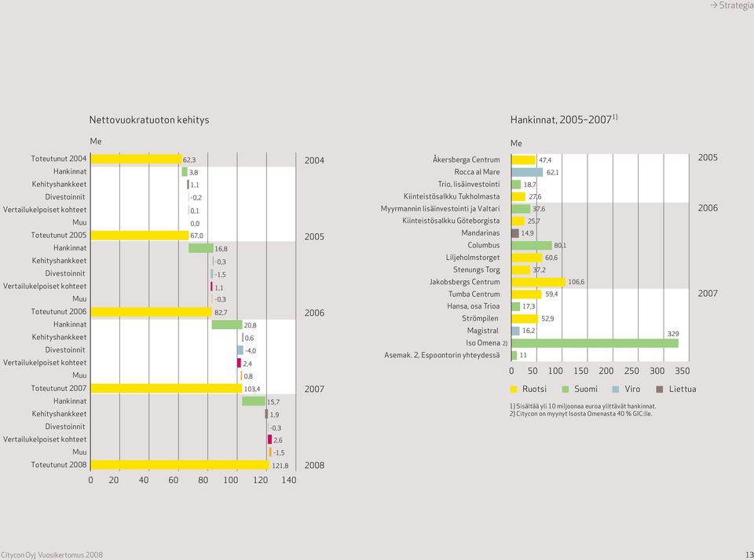Click the green Suomi legend swatch
The image size is (754, 560).
coord(565,390)
